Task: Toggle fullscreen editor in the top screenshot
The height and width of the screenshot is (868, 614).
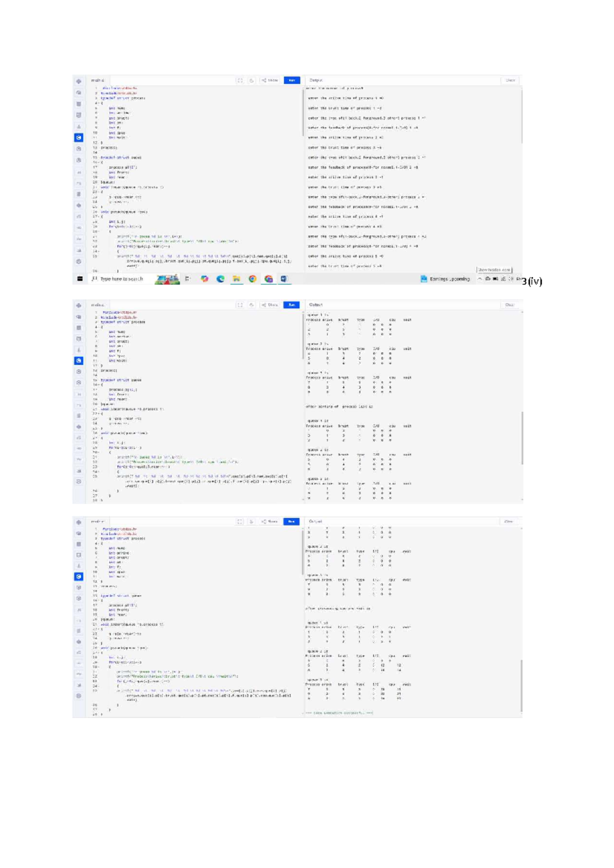Action: [239, 80]
